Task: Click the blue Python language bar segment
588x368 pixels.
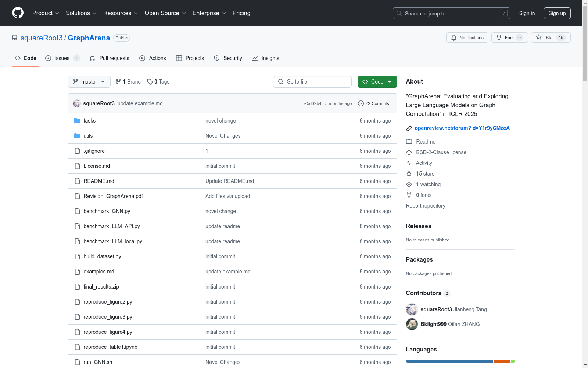Action: (x=449, y=361)
